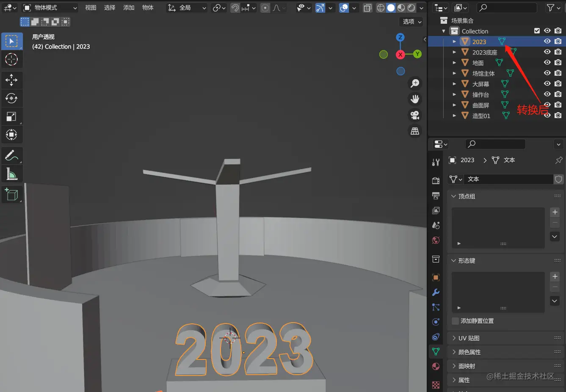Toggle proportional editing button
Viewport: 566px width, 392px height.
265,8
